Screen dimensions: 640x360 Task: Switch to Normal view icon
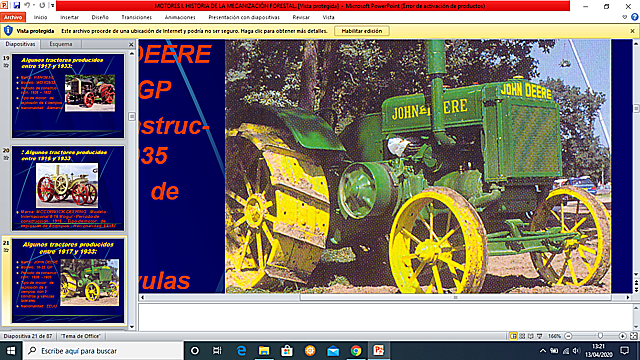(x=513, y=336)
